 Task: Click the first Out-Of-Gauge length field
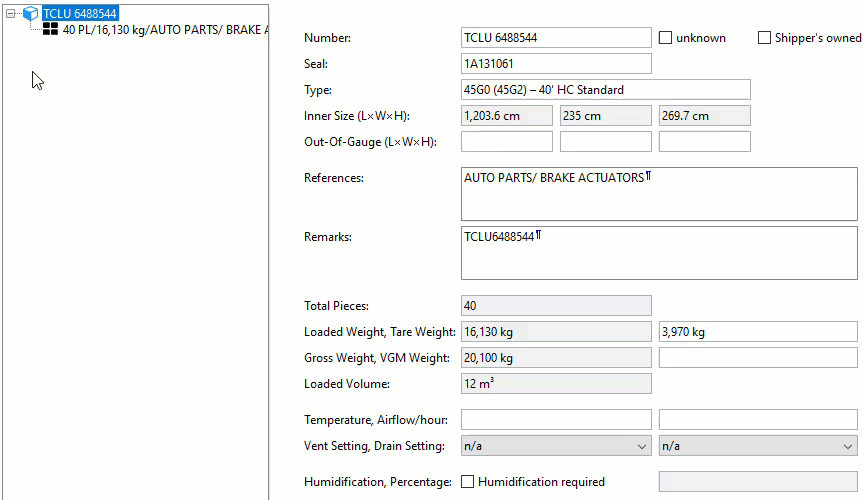[x=506, y=142]
